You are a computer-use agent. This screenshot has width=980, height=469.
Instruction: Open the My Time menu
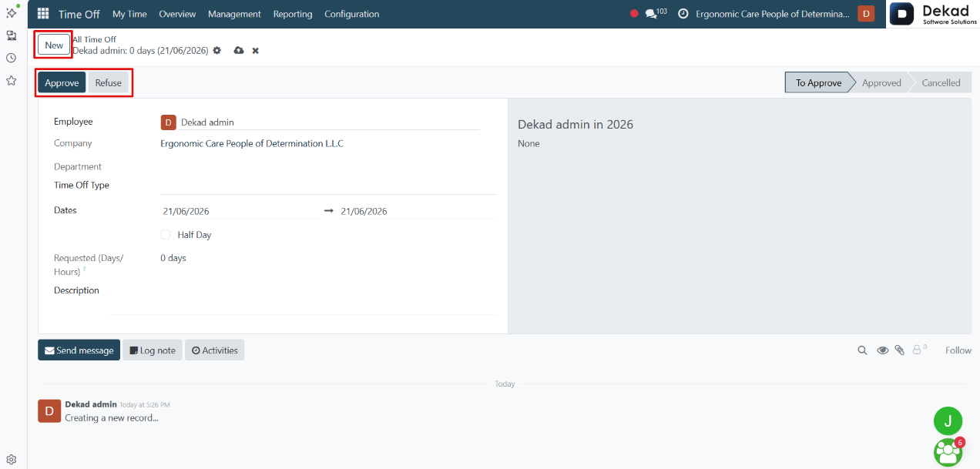point(129,14)
